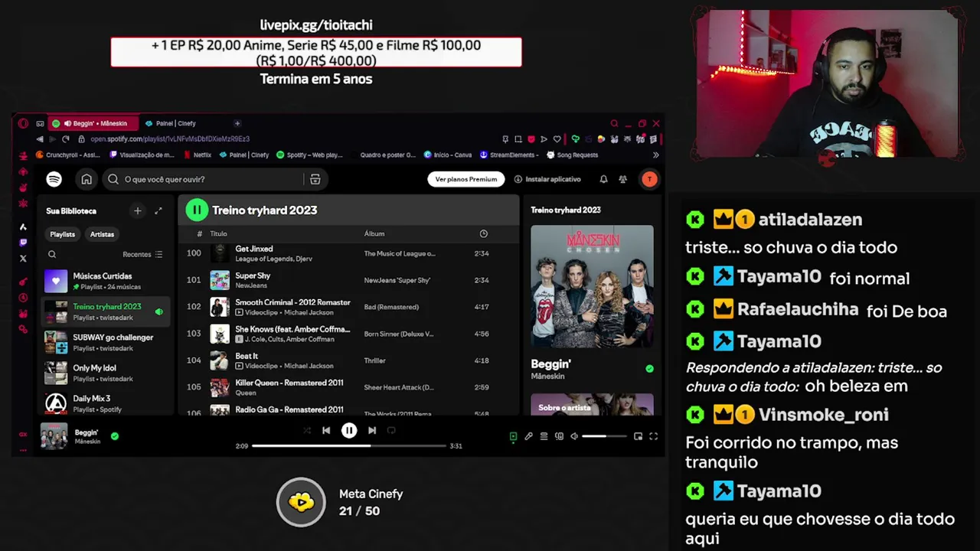Search inside the library with the magnifier
The width and height of the screenshot is (980, 551).
[x=52, y=254]
